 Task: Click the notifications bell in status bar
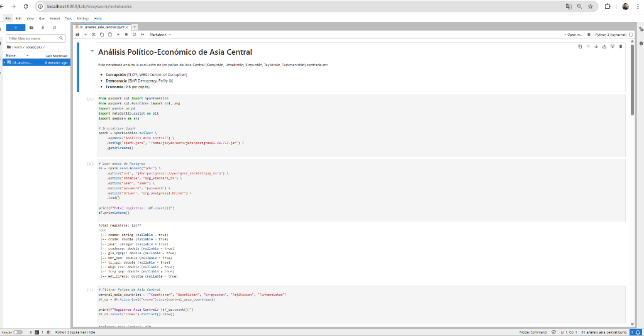[638, 332]
